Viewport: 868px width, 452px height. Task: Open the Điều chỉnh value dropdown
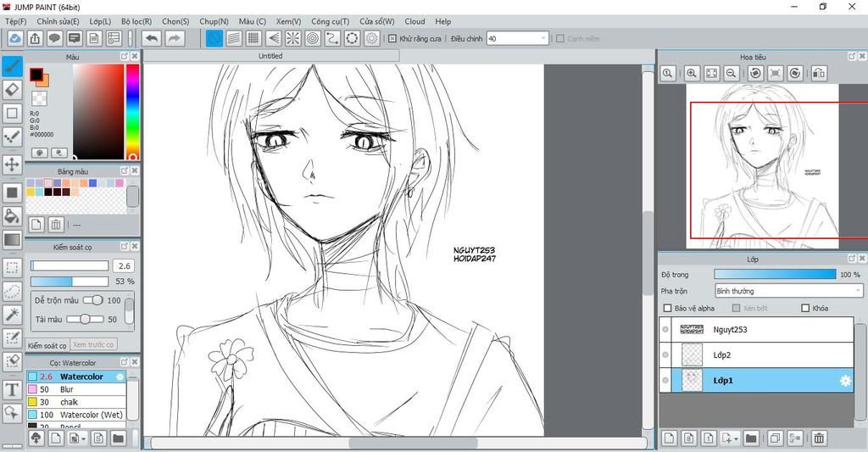pyautogui.click(x=517, y=39)
